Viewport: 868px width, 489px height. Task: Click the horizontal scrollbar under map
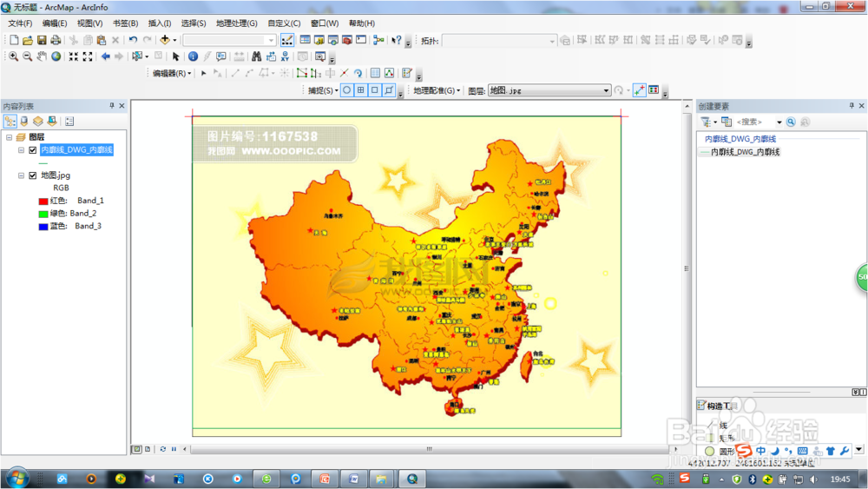click(429, 449)
